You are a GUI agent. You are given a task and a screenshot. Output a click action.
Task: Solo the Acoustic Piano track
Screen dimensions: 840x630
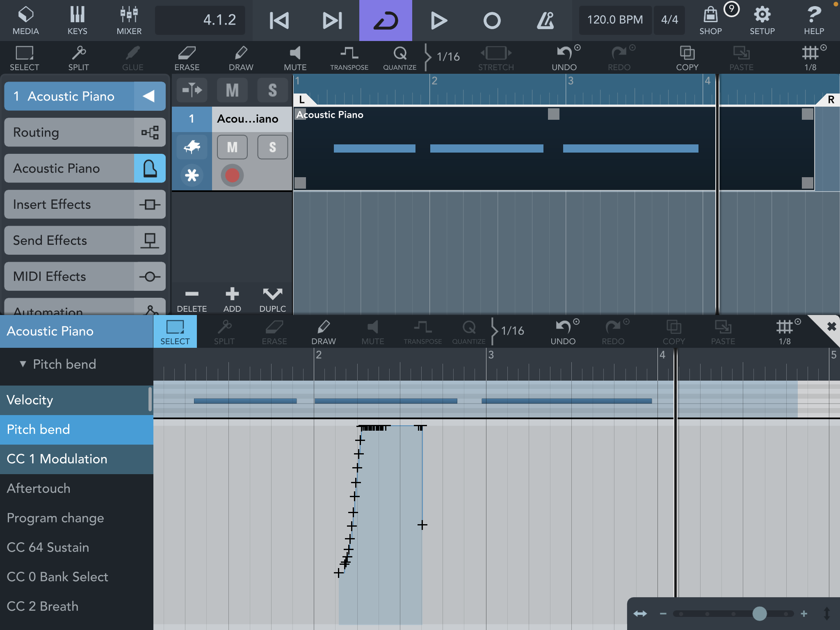(x=272, y=147)
